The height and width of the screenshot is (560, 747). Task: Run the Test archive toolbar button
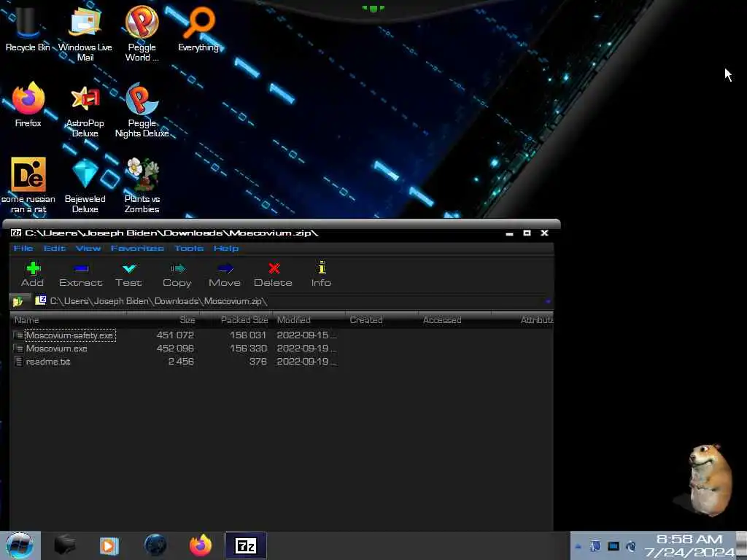pos(128,274)
